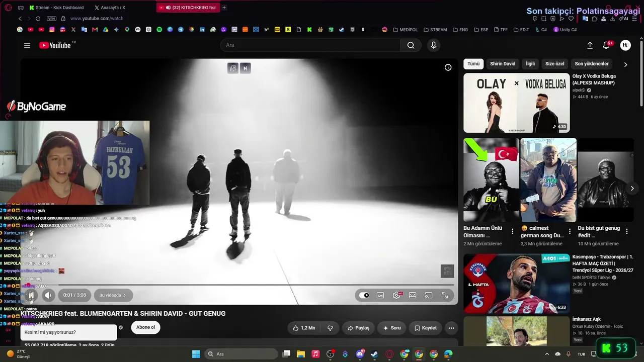Viewport: 644px width, 362px height.
Task: Select the Tümü filter chip
Action: 473,64
